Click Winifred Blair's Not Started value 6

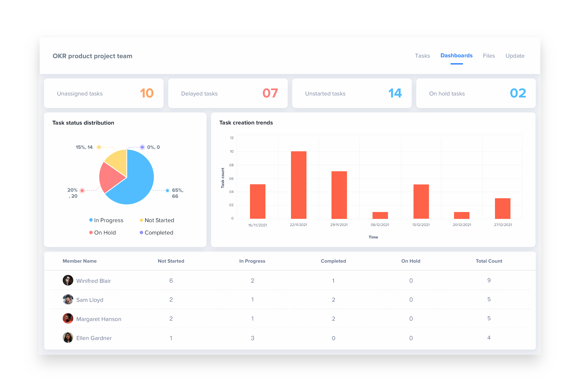pos(171,281)
